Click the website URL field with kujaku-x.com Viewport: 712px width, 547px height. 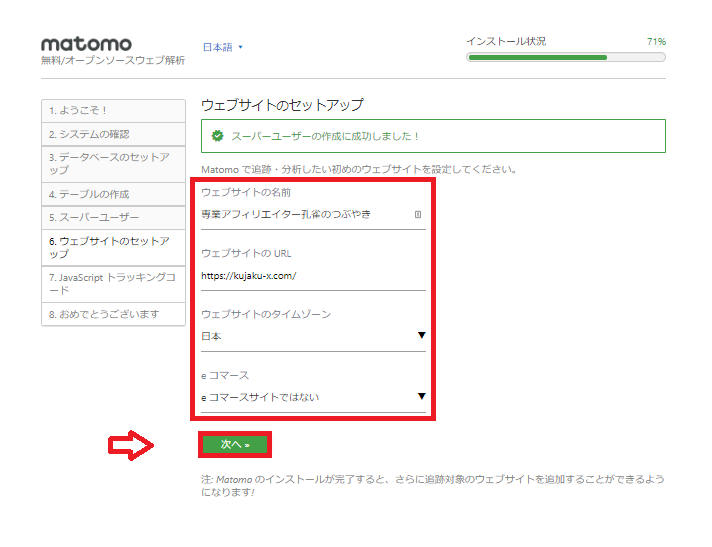313,276
